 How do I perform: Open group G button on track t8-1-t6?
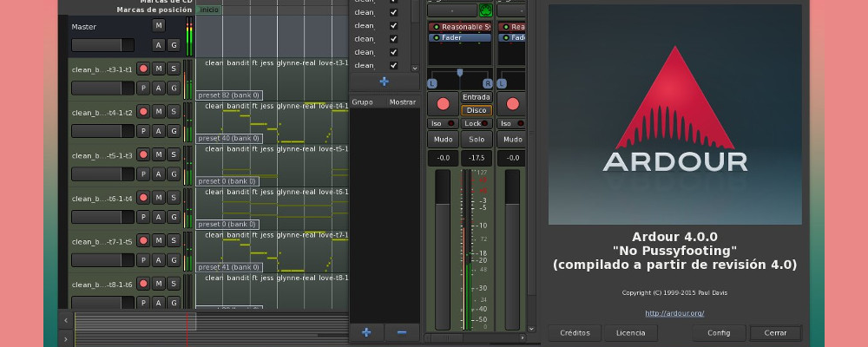(x=174, y=303)
